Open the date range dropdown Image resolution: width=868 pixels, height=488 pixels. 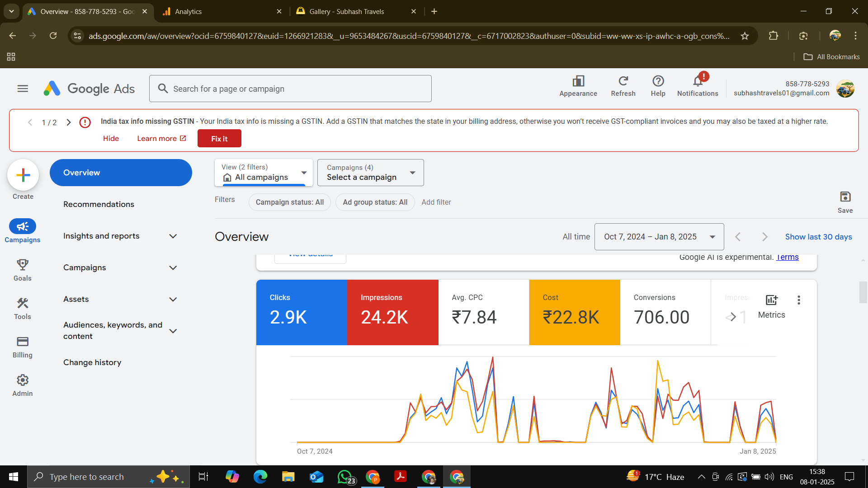click(659, 237)
